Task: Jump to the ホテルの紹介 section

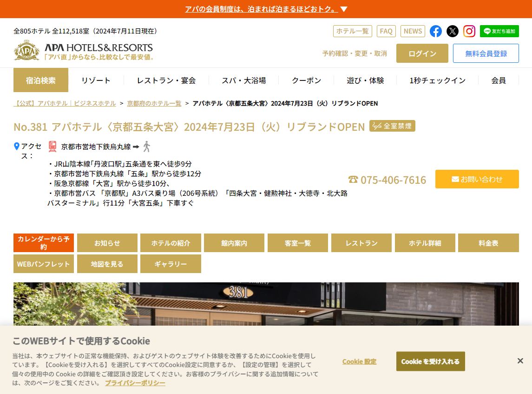Action: [171, 243]
